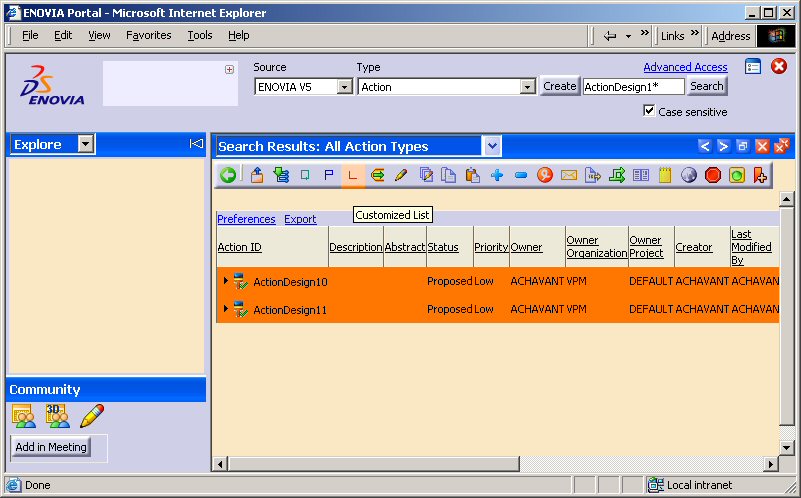The width and height of the screenshot is (801, 498).
Task: Click the red bookmark add icon
Action: click(x=760, y=176)
